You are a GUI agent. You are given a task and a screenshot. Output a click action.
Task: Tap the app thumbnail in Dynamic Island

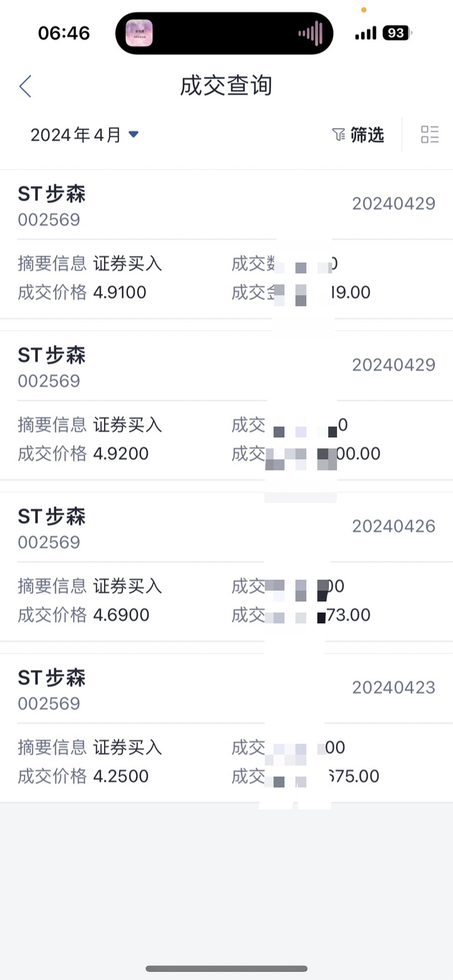tap(139, 33)
